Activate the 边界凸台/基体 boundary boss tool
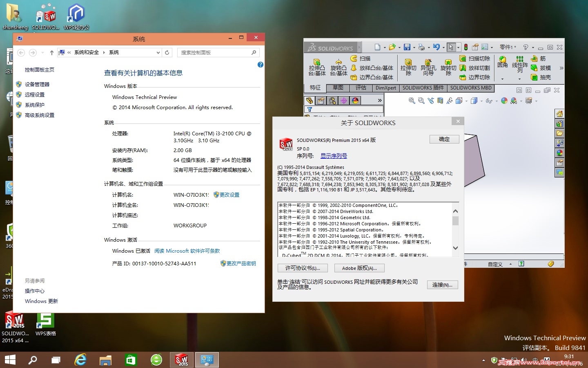 click(372, 77)
